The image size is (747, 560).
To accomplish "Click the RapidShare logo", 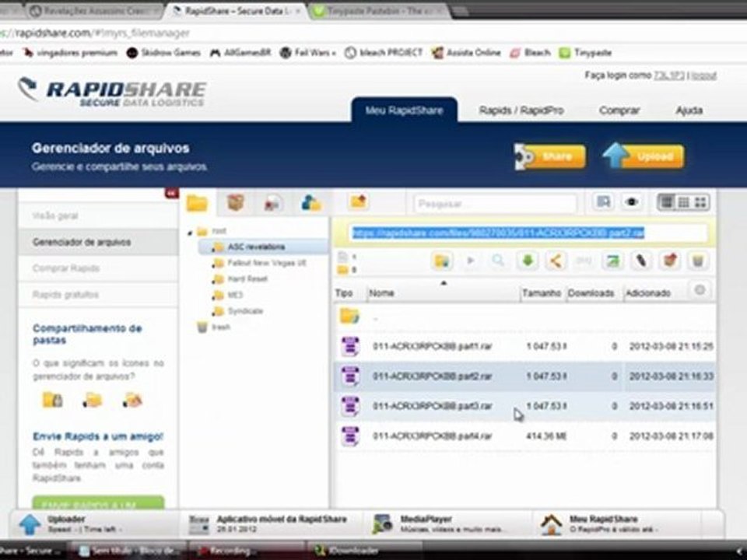I will point(111,92).
